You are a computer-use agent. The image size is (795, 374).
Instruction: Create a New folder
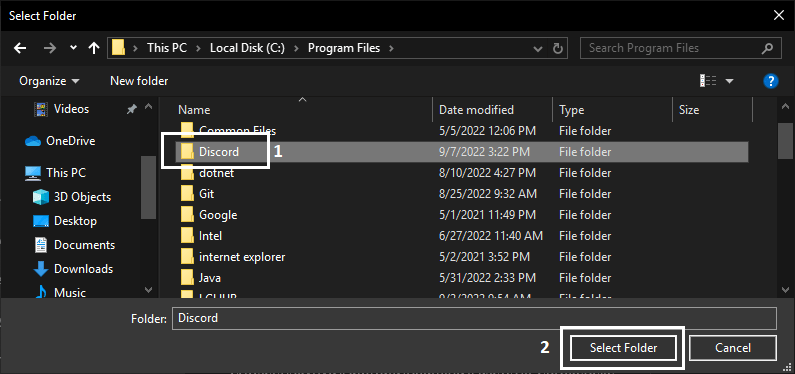139,81
